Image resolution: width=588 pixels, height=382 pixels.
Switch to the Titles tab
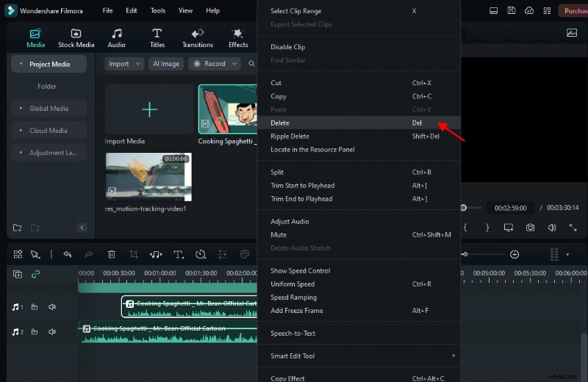pos(157,38)
